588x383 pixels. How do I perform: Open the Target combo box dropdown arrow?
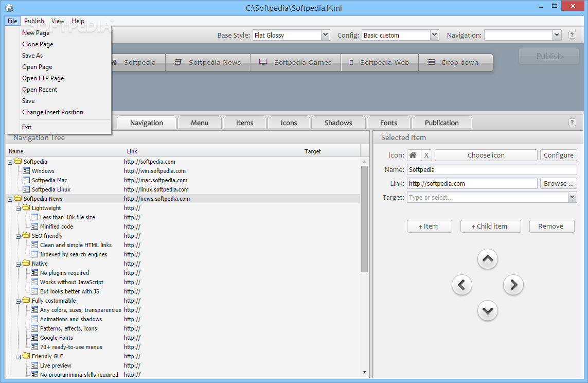coord(572,197)
